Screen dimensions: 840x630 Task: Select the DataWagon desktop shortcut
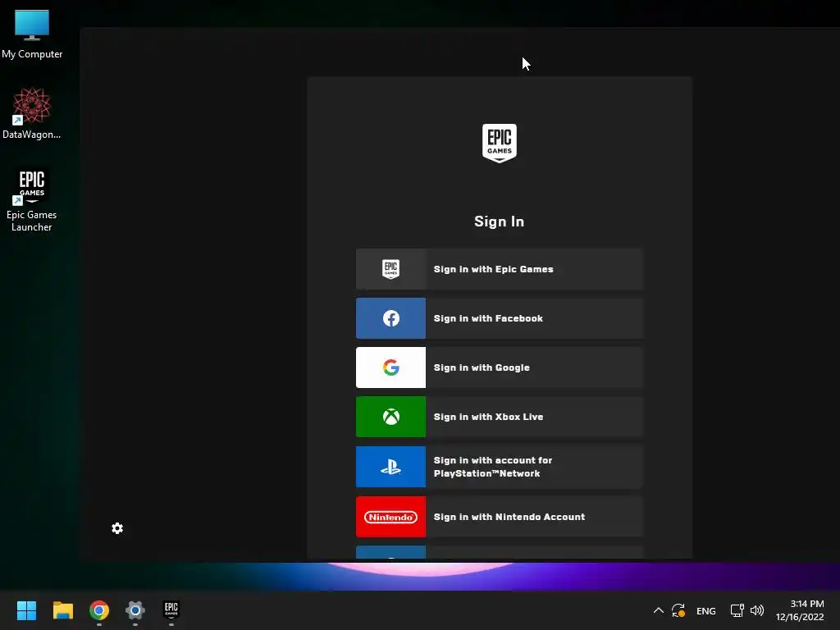pos(32,113)
